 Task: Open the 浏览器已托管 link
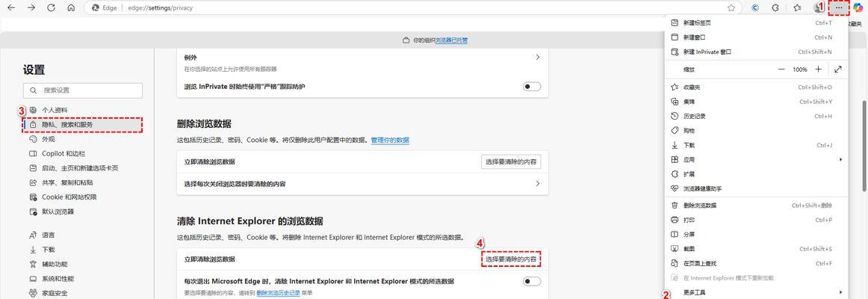point(451,40)
